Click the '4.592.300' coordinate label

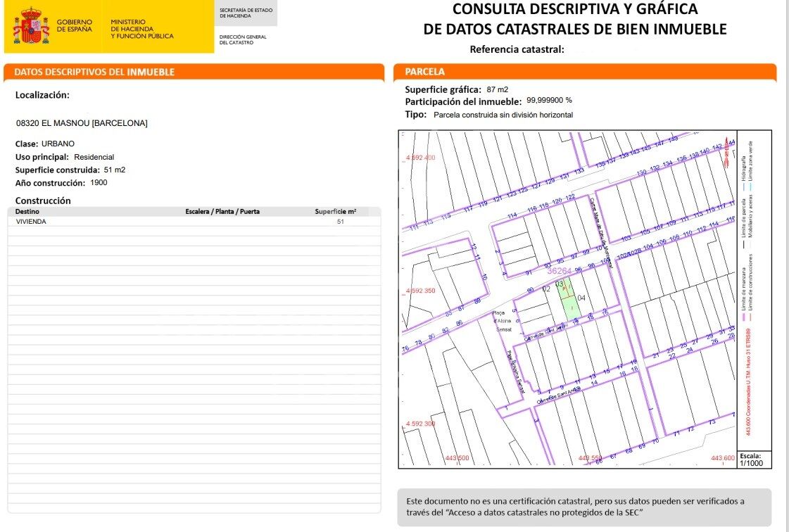pos(421,424)
